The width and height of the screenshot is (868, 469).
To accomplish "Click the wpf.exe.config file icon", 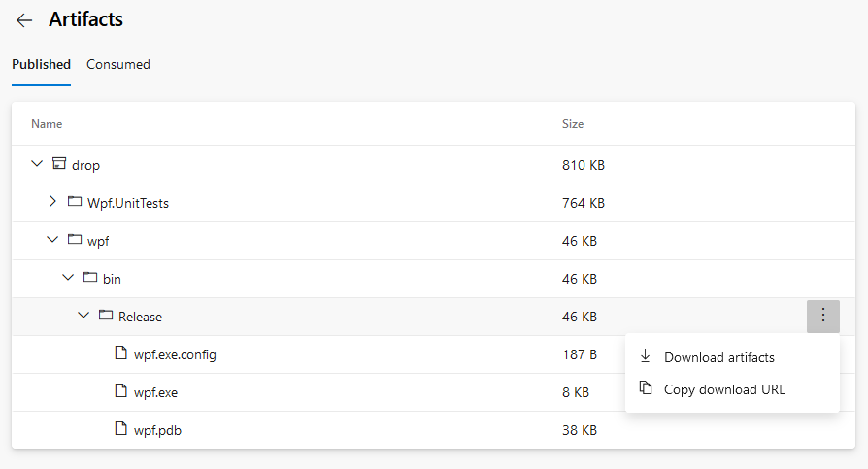I will (x=120, y=352).
